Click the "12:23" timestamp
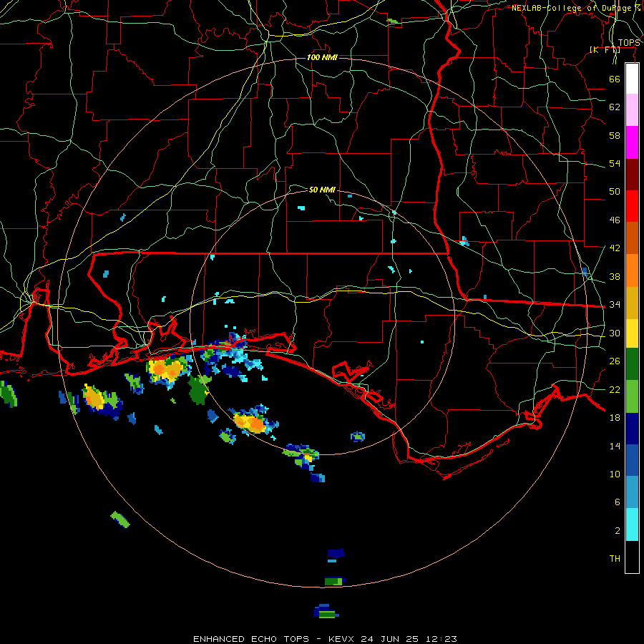 coord(440,639)
